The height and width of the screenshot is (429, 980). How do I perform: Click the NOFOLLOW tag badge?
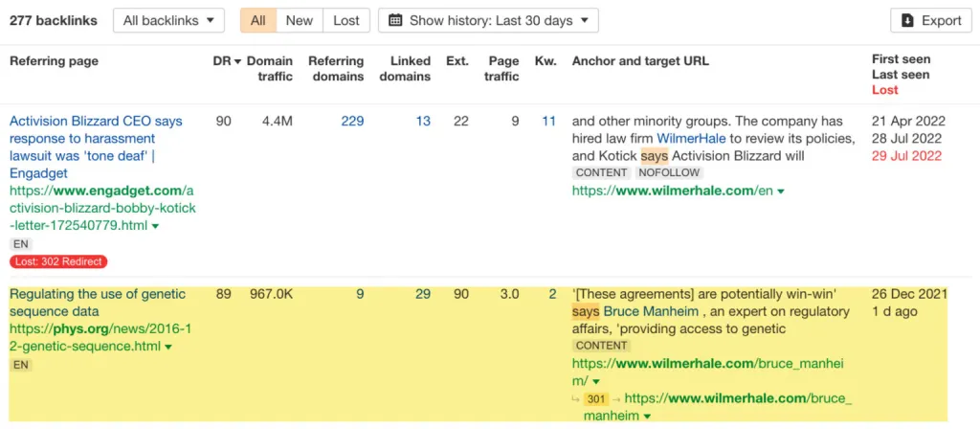670,173
